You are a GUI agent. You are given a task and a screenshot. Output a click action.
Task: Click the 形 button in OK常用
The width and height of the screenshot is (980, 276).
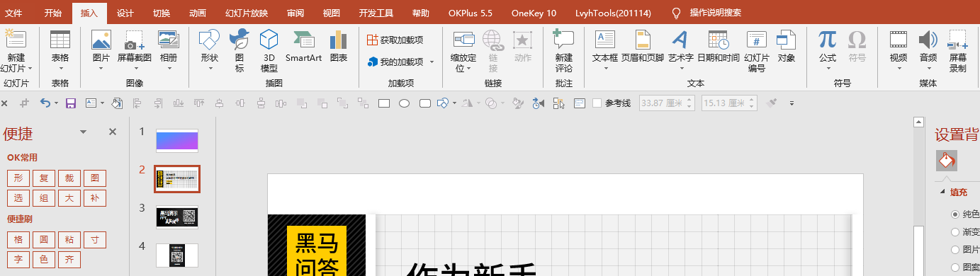18,178
